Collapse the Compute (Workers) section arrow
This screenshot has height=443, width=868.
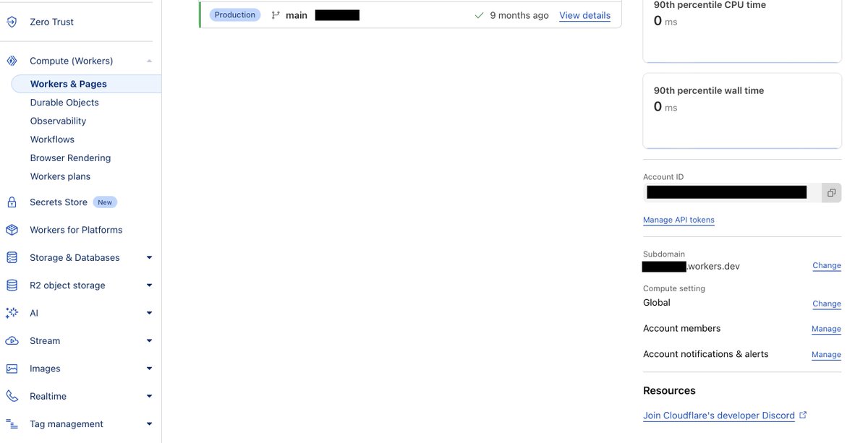[x=149, y=61]
